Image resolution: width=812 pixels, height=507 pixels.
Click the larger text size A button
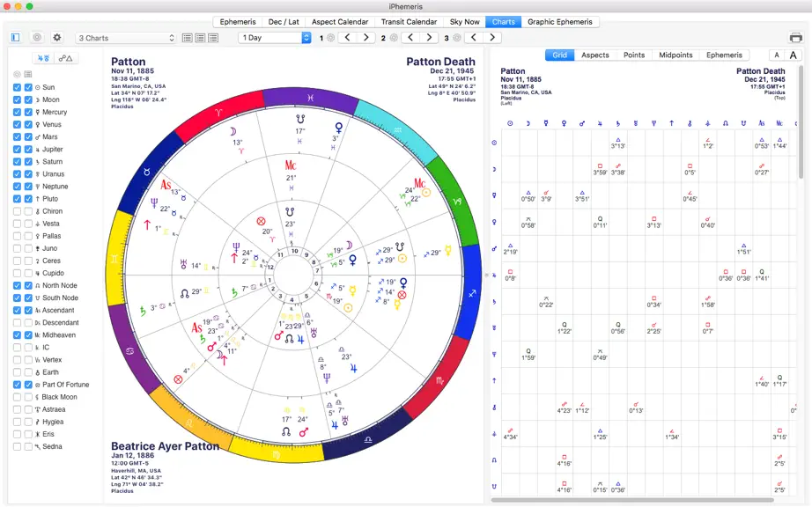(793, 55)
